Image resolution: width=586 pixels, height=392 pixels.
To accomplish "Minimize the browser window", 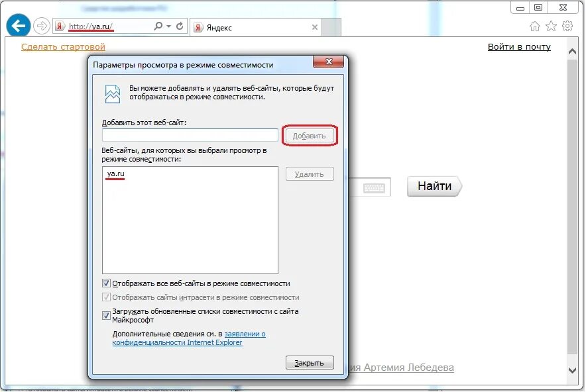I will [x=520, y=8].
